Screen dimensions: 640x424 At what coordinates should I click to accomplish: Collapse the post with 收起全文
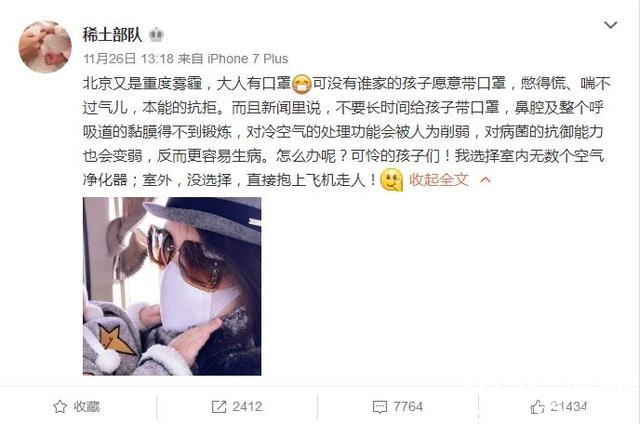(439, 180)
